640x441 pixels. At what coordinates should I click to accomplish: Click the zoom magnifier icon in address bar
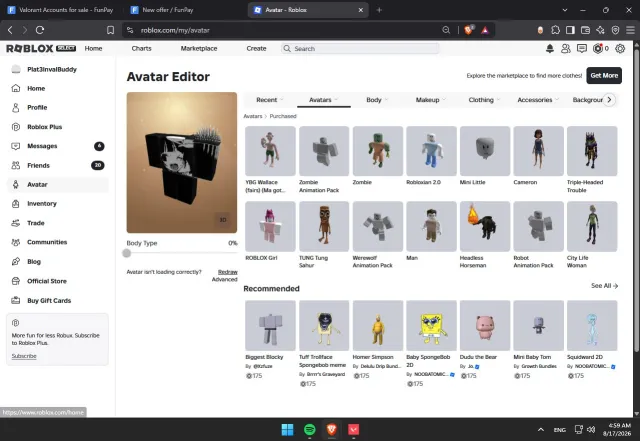click(x=446, y=30)
